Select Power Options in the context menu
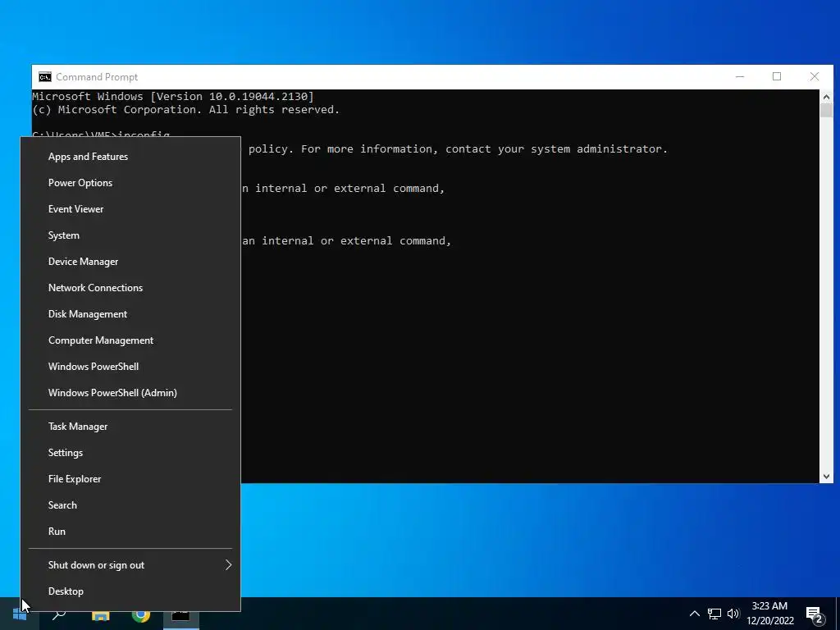 [x=130, y=183]
